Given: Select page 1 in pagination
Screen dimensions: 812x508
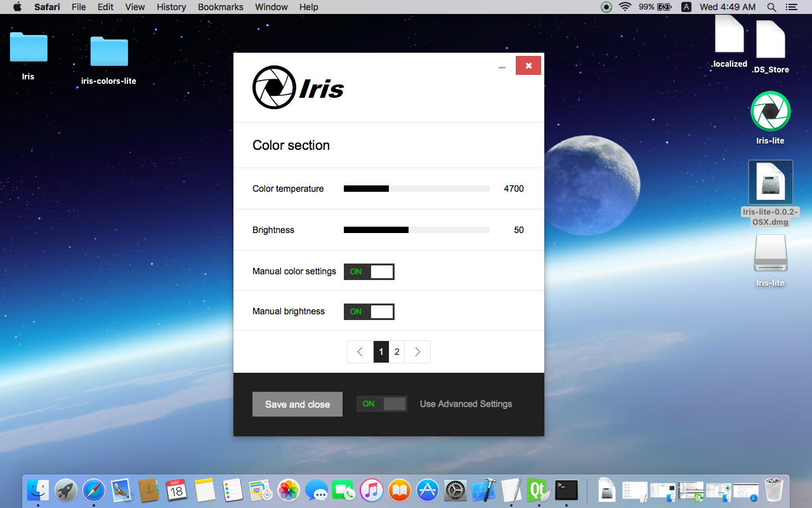Looking at the screenshot, I should pos(381,352).
